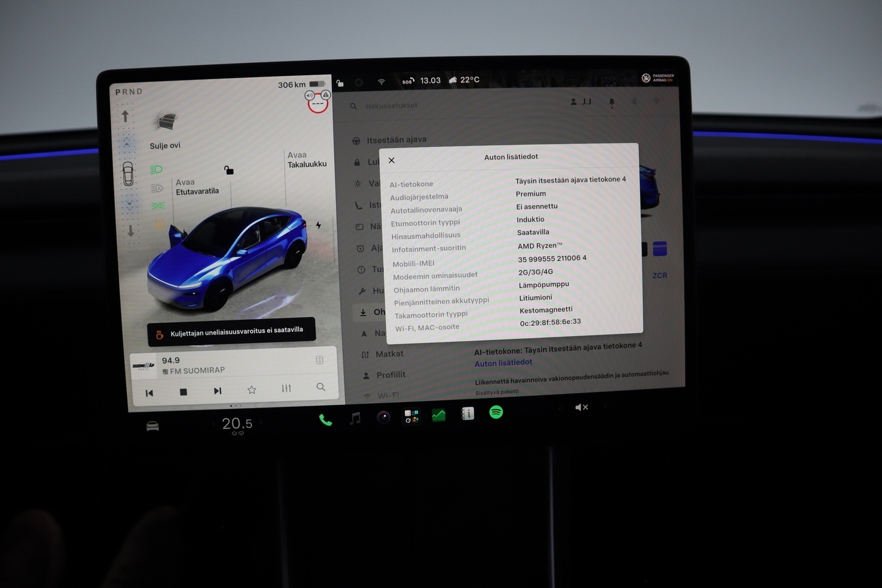The width and height of the screenshot is (882, 588).
Task: Tap the speed limit sign indicator
Action: click(318, 103)
